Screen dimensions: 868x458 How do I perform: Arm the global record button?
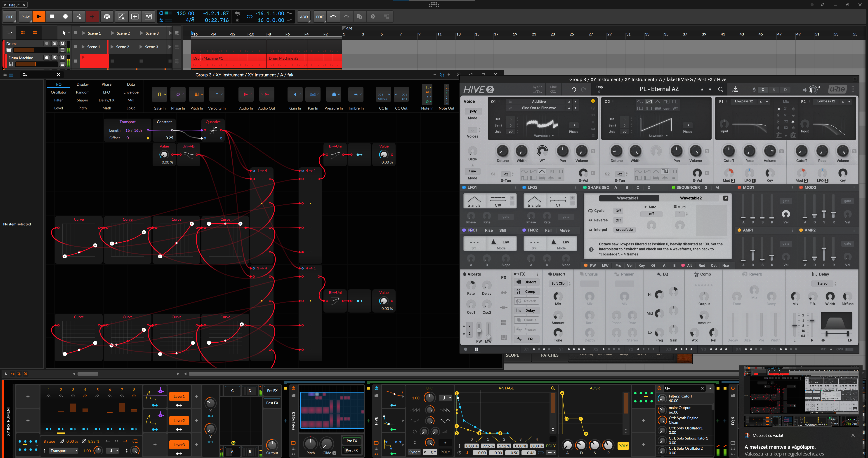pos(66,16)
